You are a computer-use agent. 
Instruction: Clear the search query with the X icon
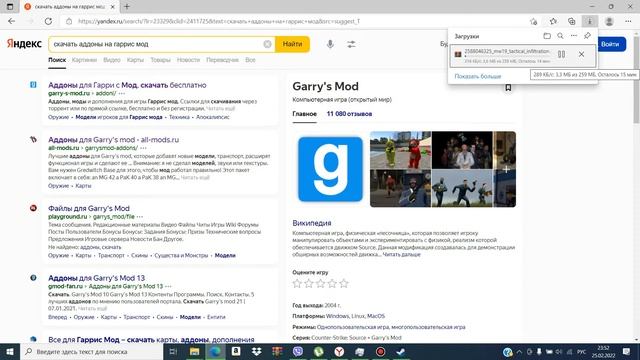pyautogui.click(x=267, y=44)
